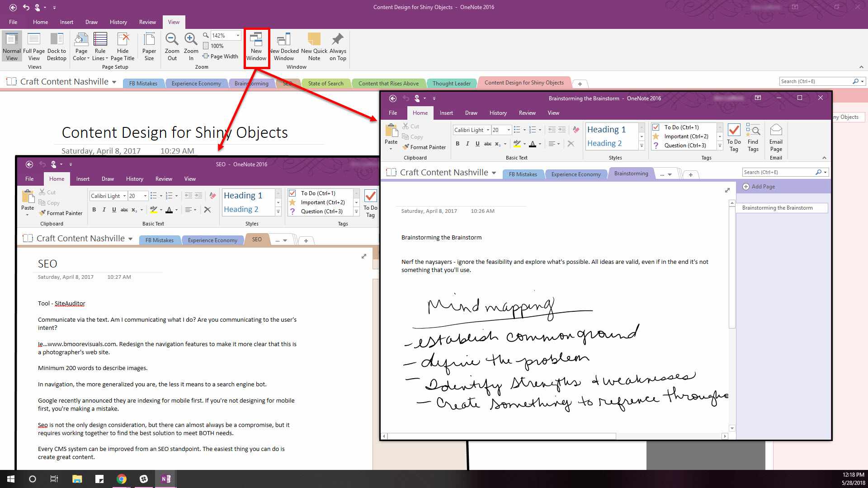
Task: Click To Do Tag icon in Brainstorming window
Action: [x=734, y=137]
